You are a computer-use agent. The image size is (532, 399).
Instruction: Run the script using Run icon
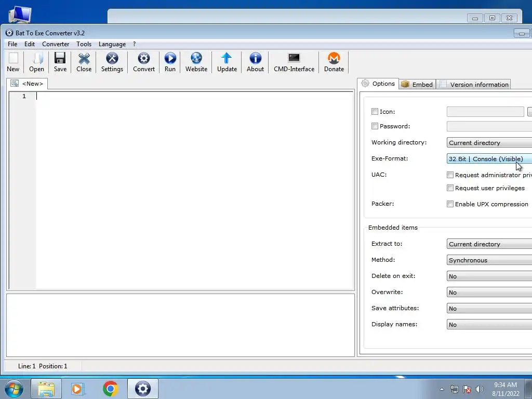click(170, 62)
